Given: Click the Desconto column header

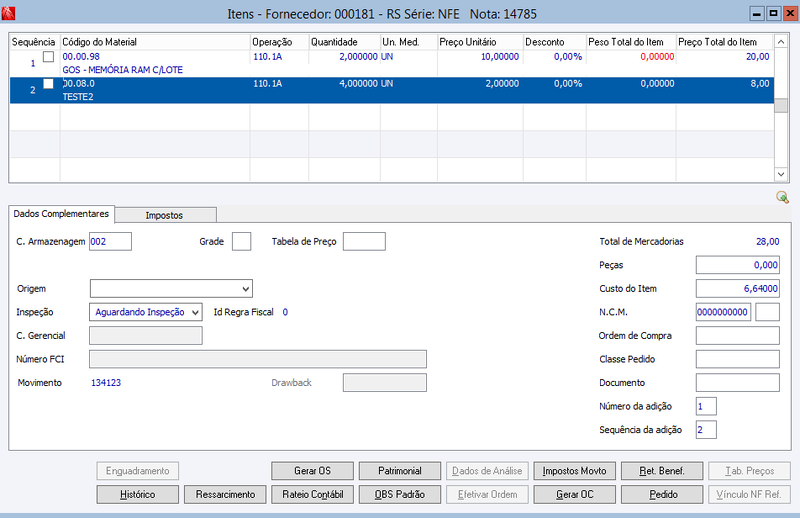Looking at the screenshot, I should [555, 42].
